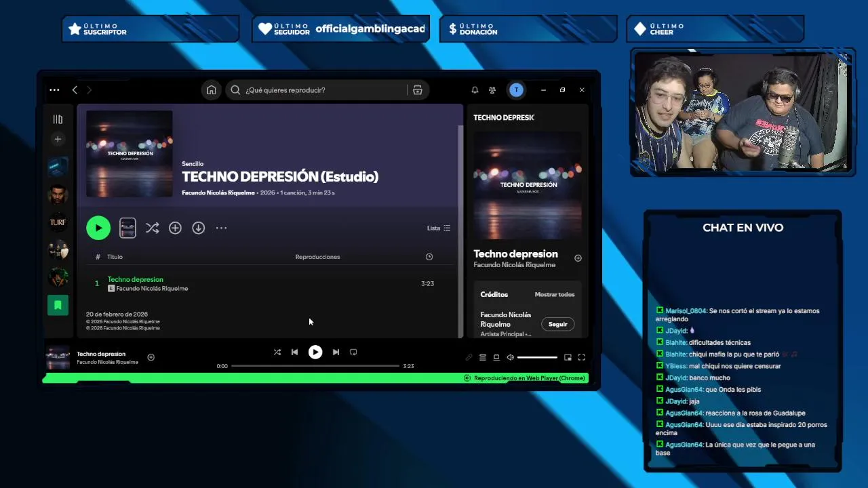The height and width of the screenshot is (488, 868).
Task: Mute with the volume speaker icon
Action: pos(511,357)
